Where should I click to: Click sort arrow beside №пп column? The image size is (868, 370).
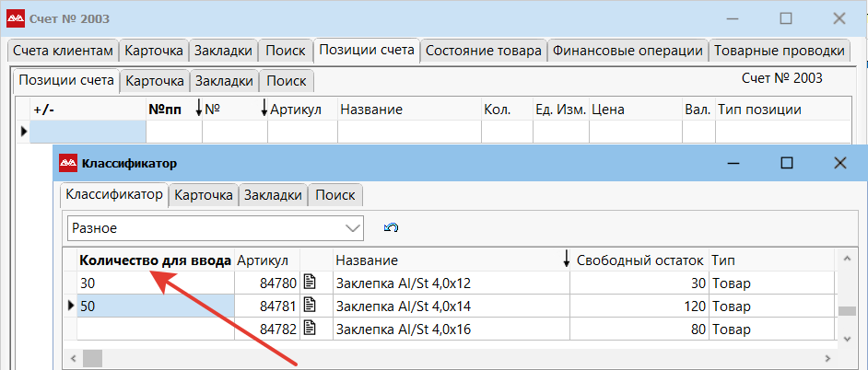pyautogui.click(x=199, y=109)
